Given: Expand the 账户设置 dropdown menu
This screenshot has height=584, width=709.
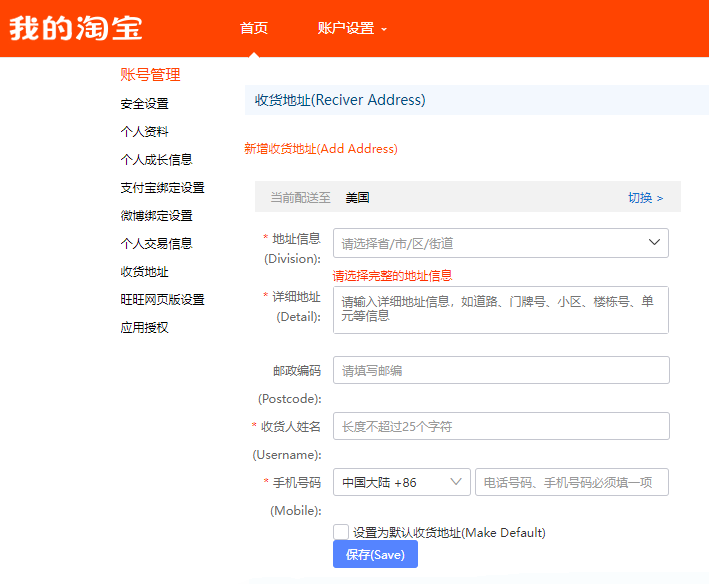Looking at the screenshot, I should pyautogui.click(x=352, y=28).
